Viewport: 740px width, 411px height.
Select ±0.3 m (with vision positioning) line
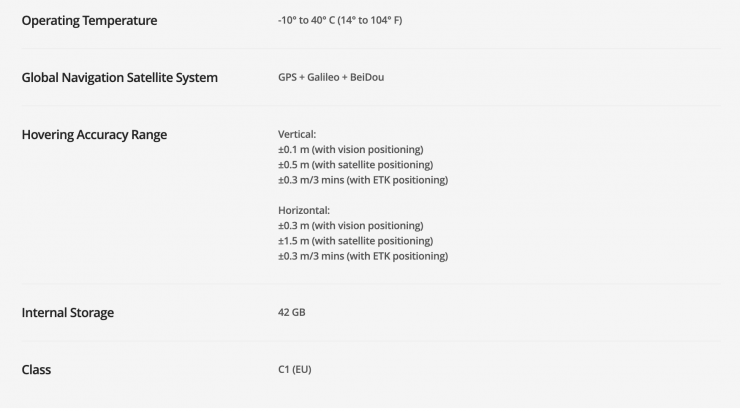pyautogui.click(x=350, y=226)
